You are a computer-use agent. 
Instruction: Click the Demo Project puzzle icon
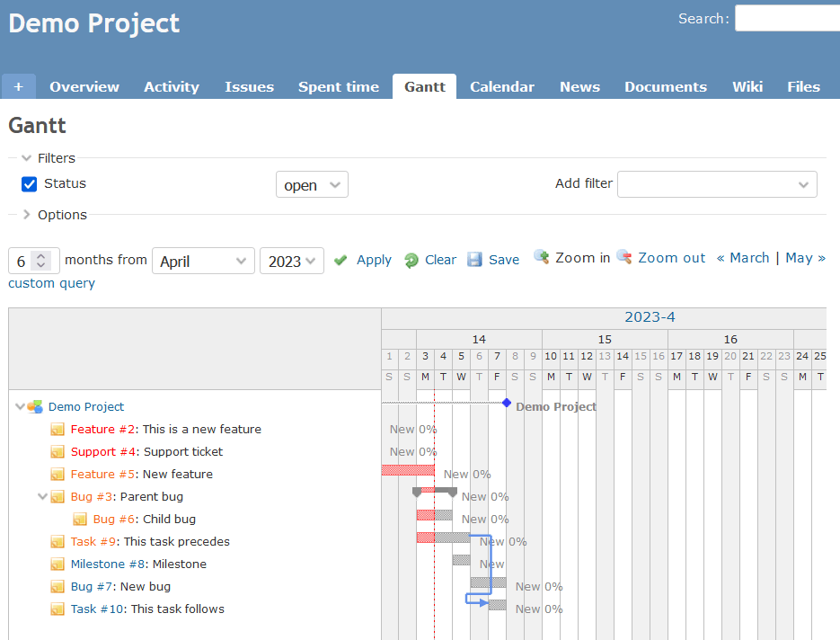[34, 406]
